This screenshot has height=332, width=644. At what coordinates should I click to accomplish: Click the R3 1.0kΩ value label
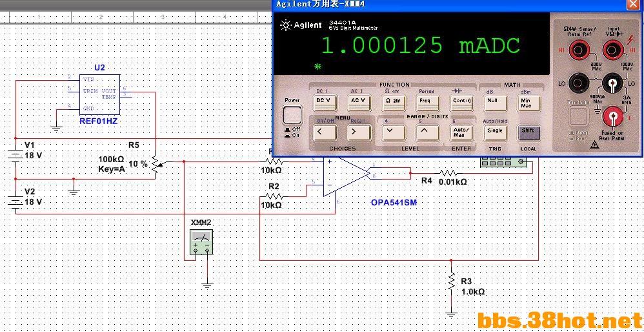(473, 292)
